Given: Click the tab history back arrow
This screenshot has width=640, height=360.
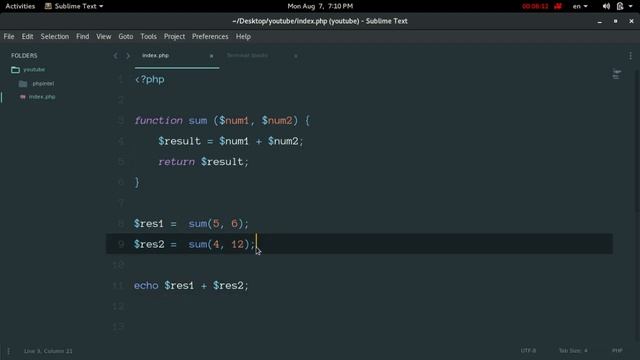Looking at the screenshot, I should tap(116, 56).
